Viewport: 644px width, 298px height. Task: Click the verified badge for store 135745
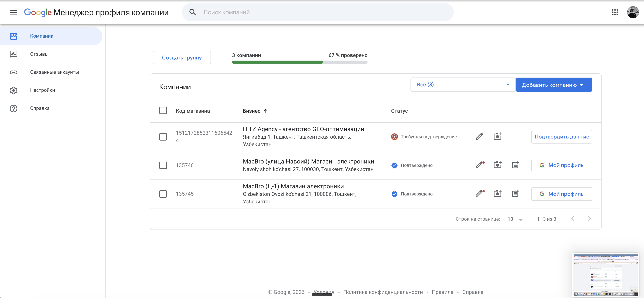(394, 194)
